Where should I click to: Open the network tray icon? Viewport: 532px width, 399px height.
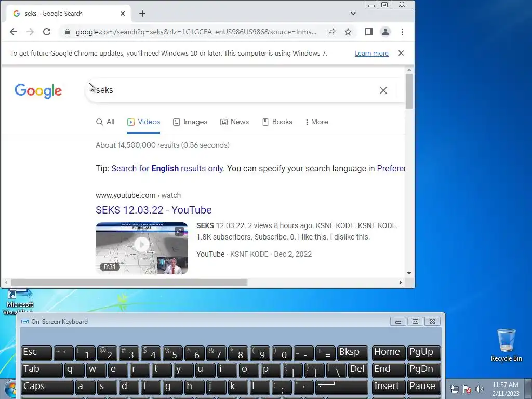455,389
